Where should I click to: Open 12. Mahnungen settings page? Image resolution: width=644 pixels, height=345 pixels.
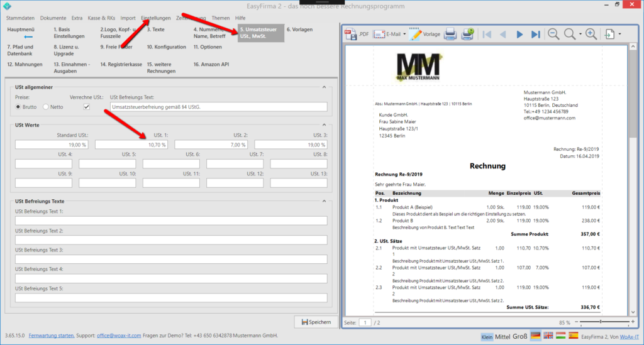[25, 64]
